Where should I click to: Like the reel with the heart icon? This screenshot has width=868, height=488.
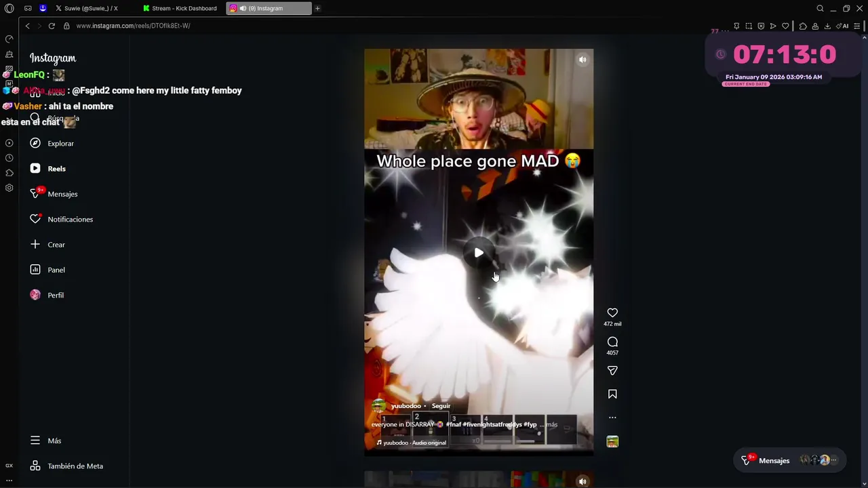click(x=612, y=312)
